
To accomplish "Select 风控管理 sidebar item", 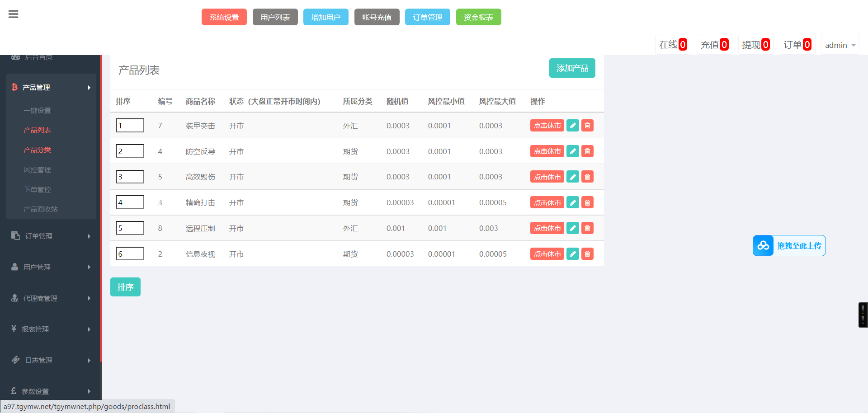I will point(37,169).
